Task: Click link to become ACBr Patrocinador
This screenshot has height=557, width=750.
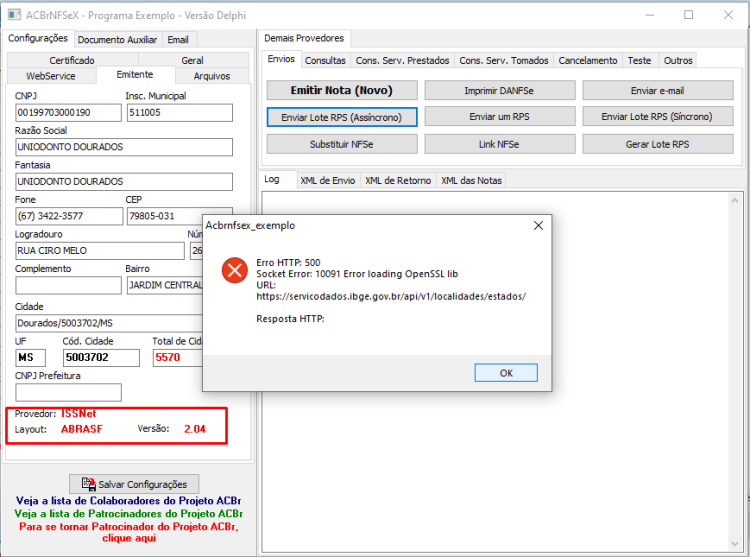Action: (129, 532)
